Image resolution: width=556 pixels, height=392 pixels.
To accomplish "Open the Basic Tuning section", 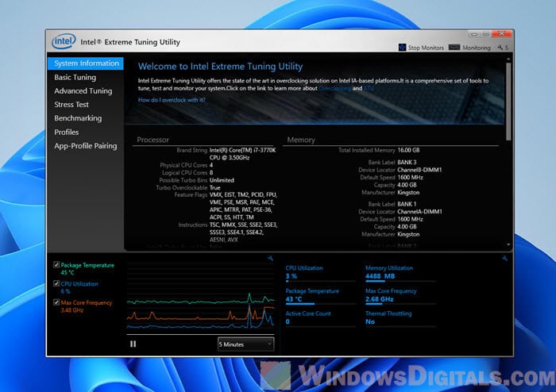I will tap(75, 77).
